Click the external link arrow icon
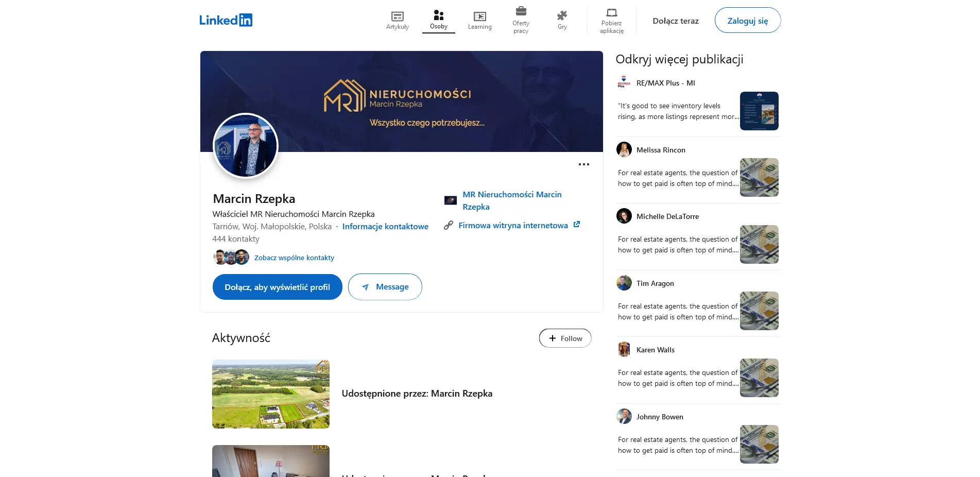980x477 pixels. pos(577,225)
